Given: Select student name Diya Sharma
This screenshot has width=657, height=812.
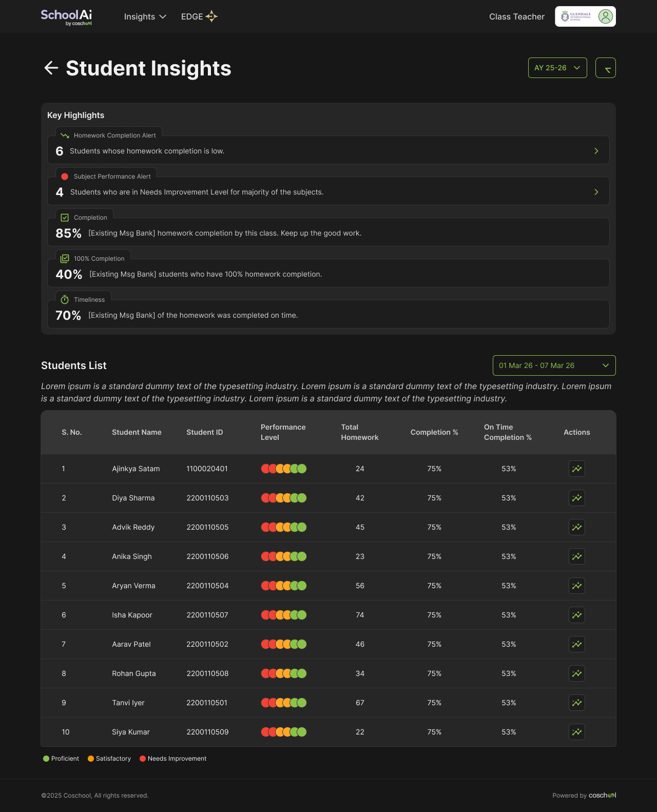Looking at the screenshot, I should tap(133, 498).
